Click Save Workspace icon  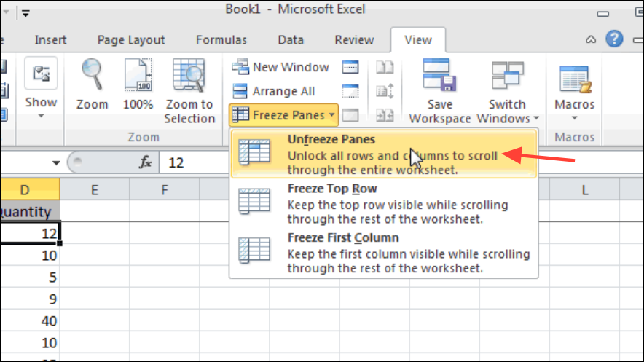439,75
